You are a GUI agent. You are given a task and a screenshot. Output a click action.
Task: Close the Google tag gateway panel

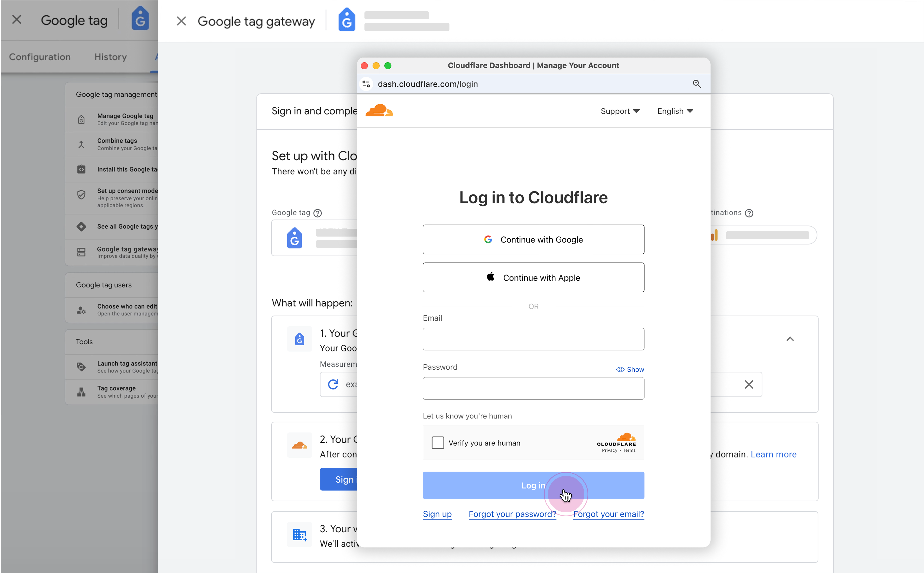[x=181, y=21]
